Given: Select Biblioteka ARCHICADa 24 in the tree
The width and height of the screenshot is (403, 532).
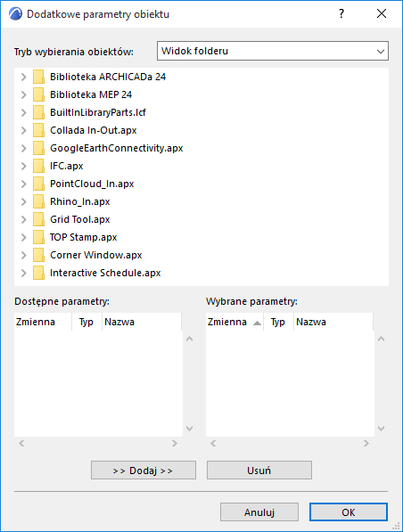Looking at the screenshot, I should pyautogui.click(x=108, y=77).
